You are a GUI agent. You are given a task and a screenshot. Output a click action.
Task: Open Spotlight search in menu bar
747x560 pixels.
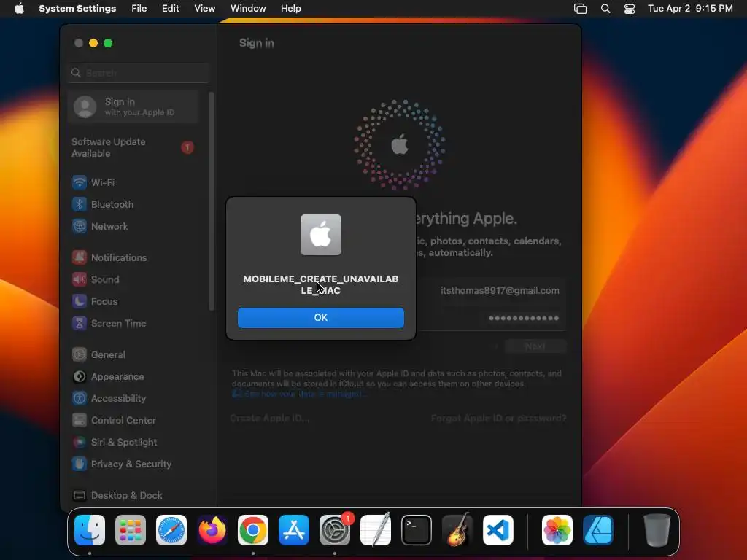(x=605, y=9)
